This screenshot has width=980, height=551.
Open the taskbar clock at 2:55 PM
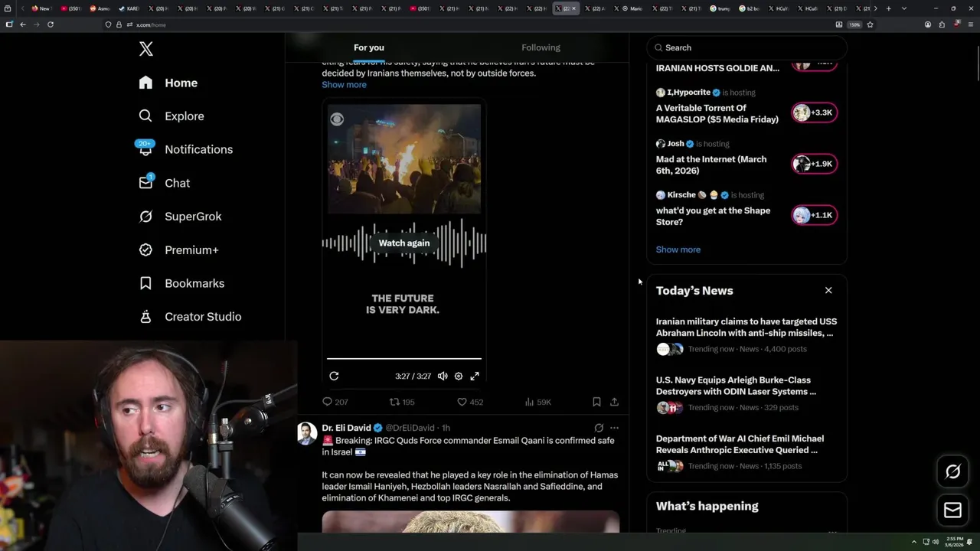[x=952, y=542]
